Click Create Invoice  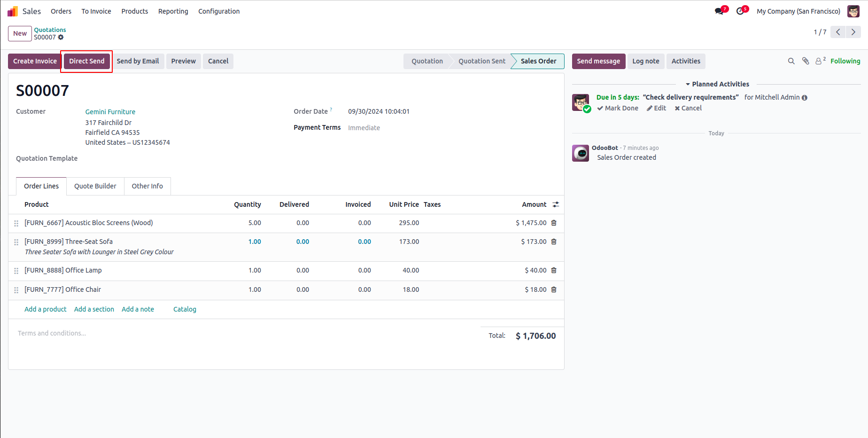[35, 61]
